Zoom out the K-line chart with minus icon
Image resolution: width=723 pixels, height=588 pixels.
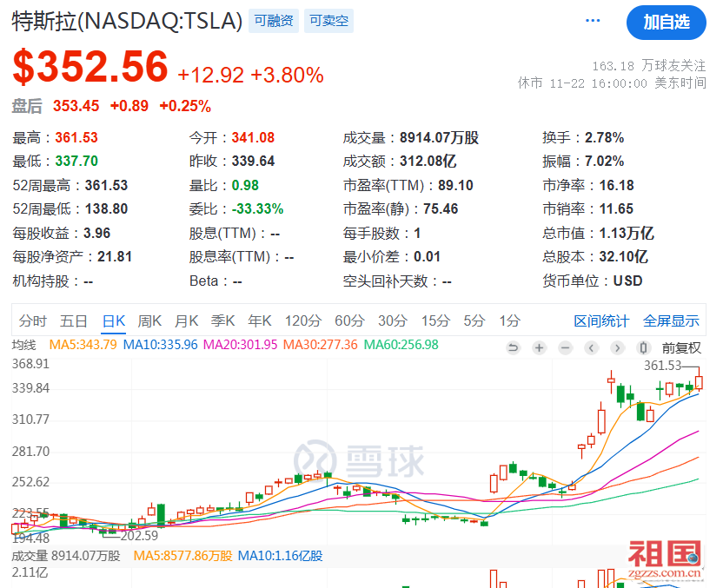click(566, 347)
